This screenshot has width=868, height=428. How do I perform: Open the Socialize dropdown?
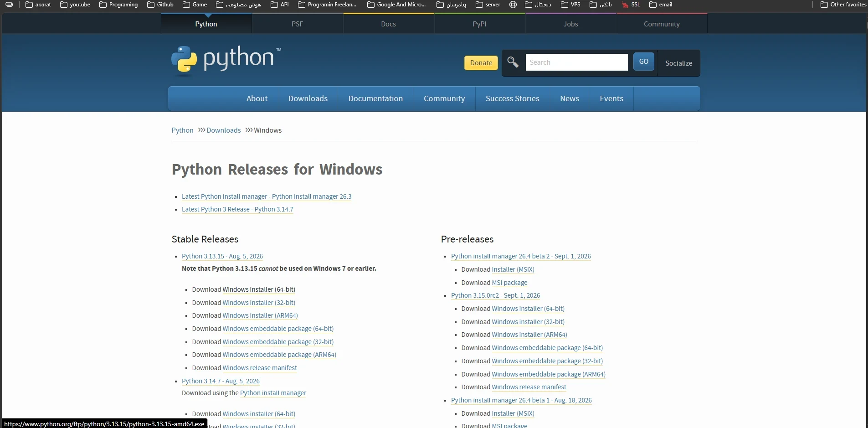(678, 63)
